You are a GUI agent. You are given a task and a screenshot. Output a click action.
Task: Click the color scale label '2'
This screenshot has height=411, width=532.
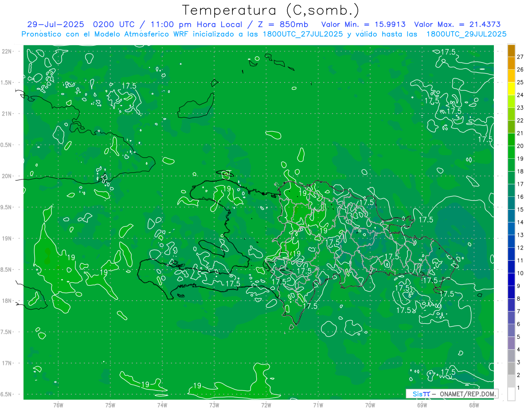pos(519,375)
